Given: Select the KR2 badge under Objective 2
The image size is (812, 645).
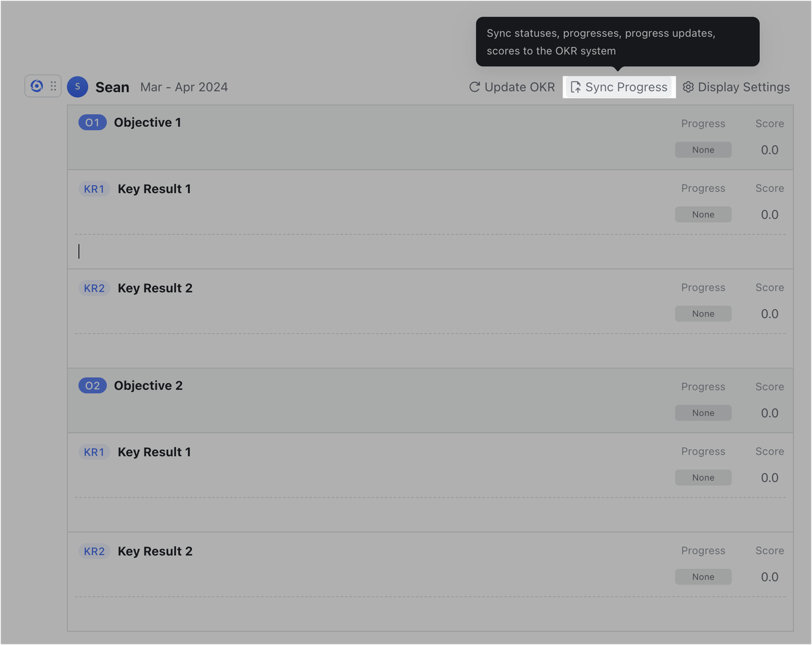Looking at the screenshot, I should (x=94, y=551).
